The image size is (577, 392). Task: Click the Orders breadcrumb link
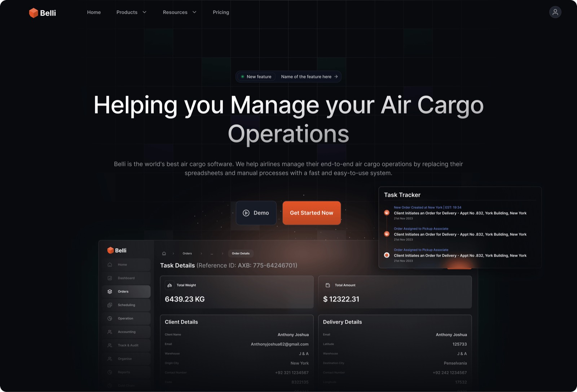pos(187,253)
